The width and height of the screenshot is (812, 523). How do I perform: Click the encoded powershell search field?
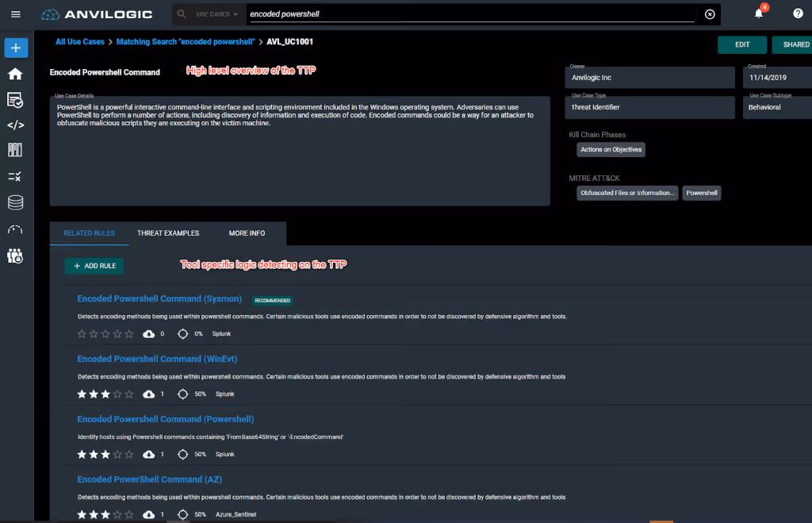click(x=471, y=14)
